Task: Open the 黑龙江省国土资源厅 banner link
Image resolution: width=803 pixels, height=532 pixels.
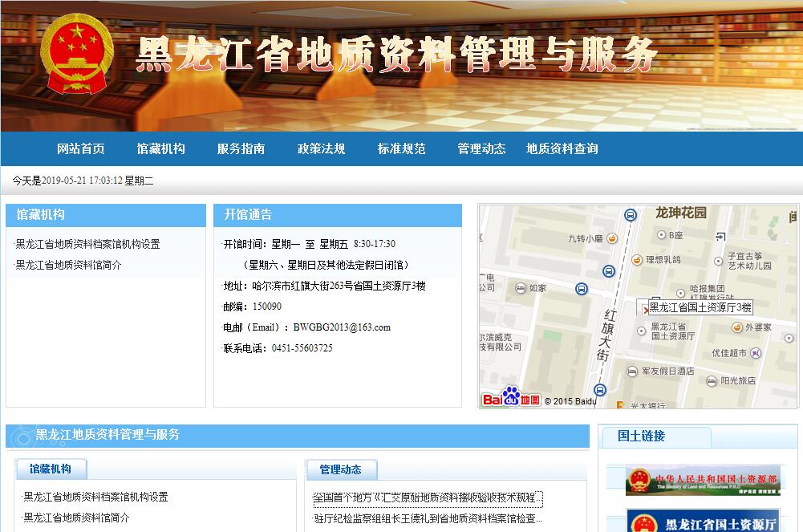Action: tap(703, 522)
